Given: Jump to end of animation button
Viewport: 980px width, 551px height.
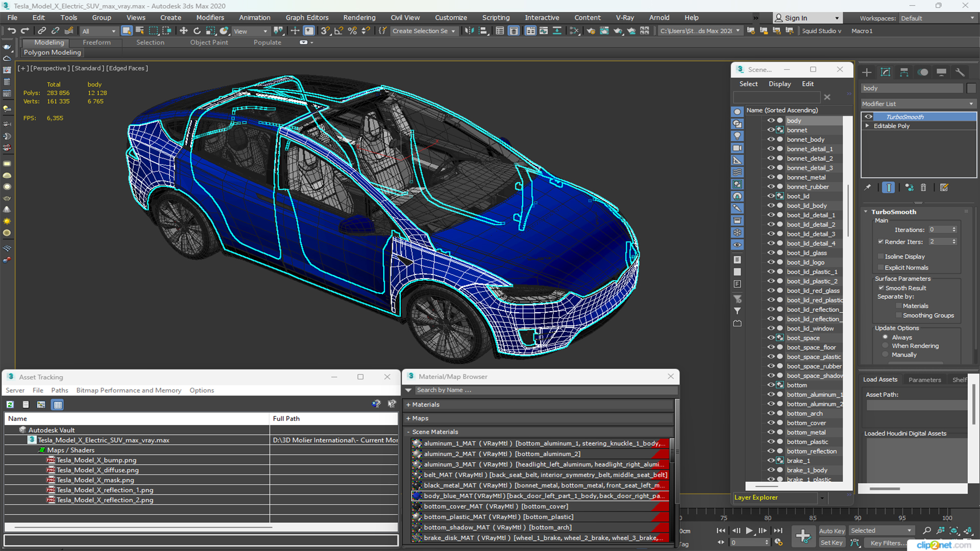Looking at the screenshot, I should coord(777,531).
